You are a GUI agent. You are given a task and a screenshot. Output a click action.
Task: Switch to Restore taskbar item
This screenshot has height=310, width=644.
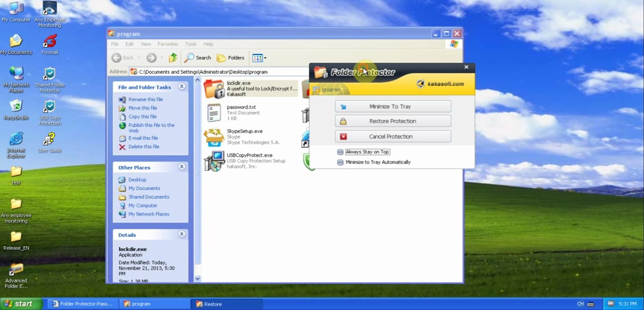click(x=226, y=304)
